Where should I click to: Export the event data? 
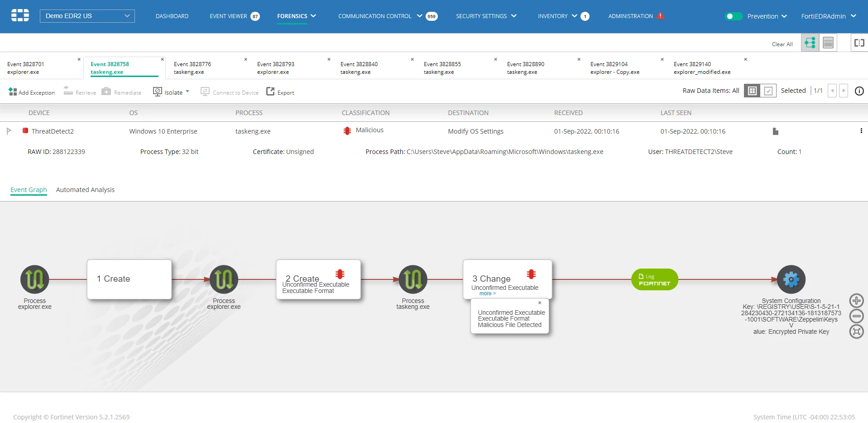[280, 92]
